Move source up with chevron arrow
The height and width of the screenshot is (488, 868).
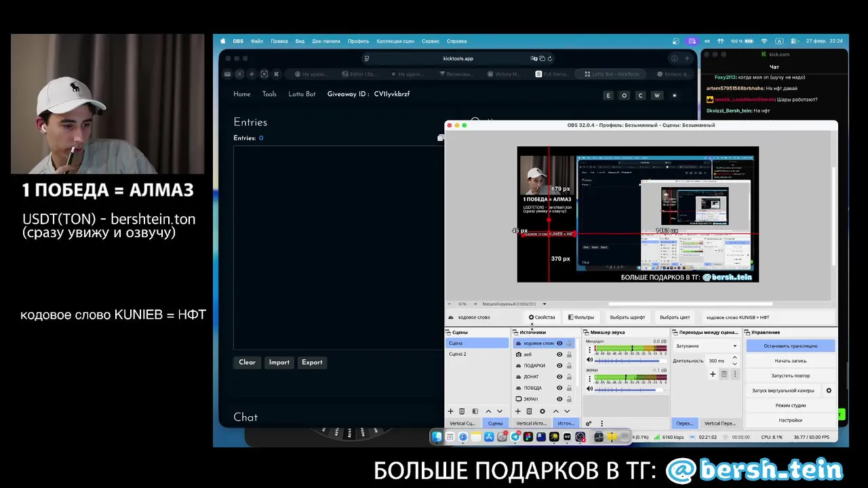[556, 411]
